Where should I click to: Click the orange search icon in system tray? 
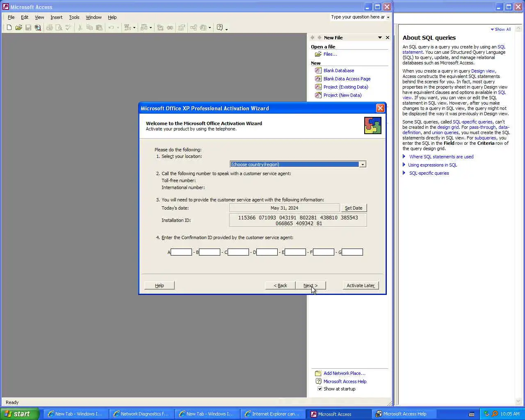(495, 414)
